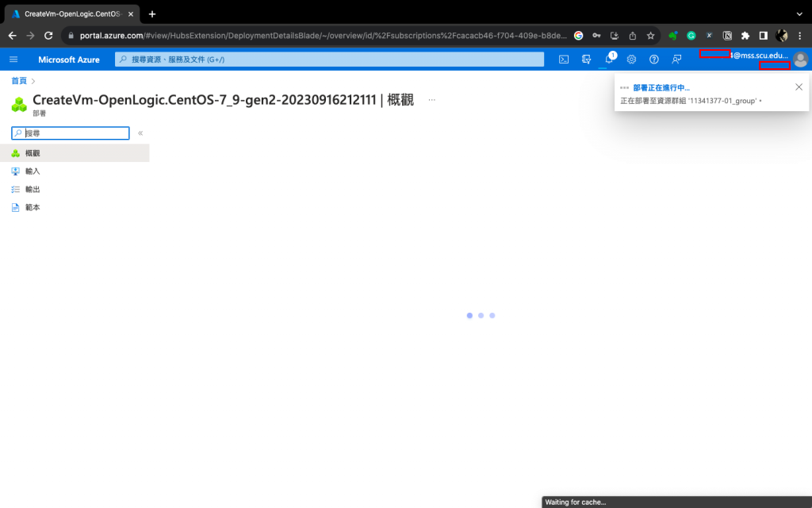
Task: Open the directories and subscriptions filter
Action: point(586,60)
